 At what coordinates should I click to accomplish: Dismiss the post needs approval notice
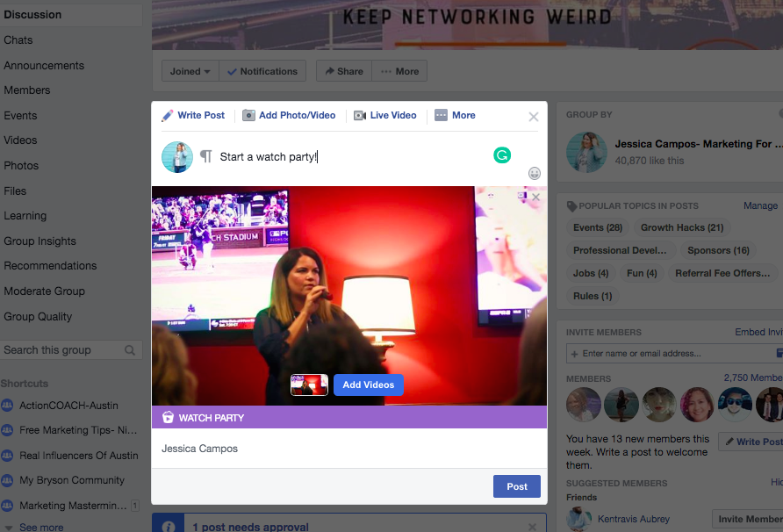tap(532, 527)
